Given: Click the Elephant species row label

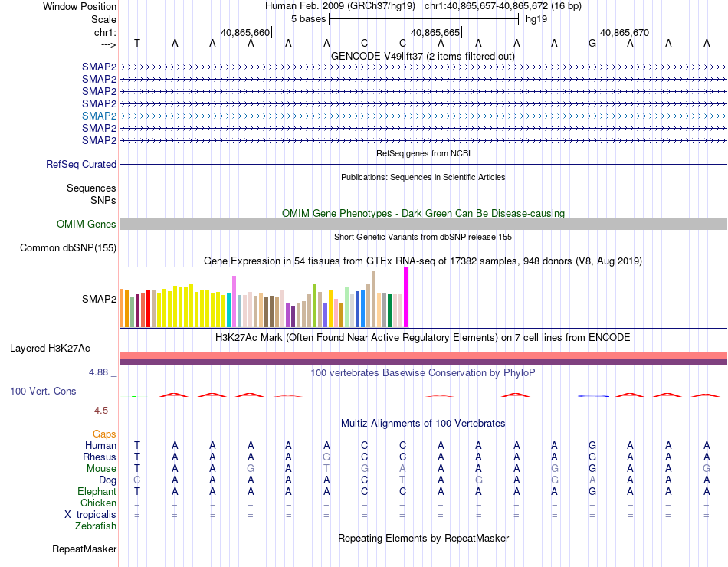Looking at the screenshot, I should click(97, 491).
